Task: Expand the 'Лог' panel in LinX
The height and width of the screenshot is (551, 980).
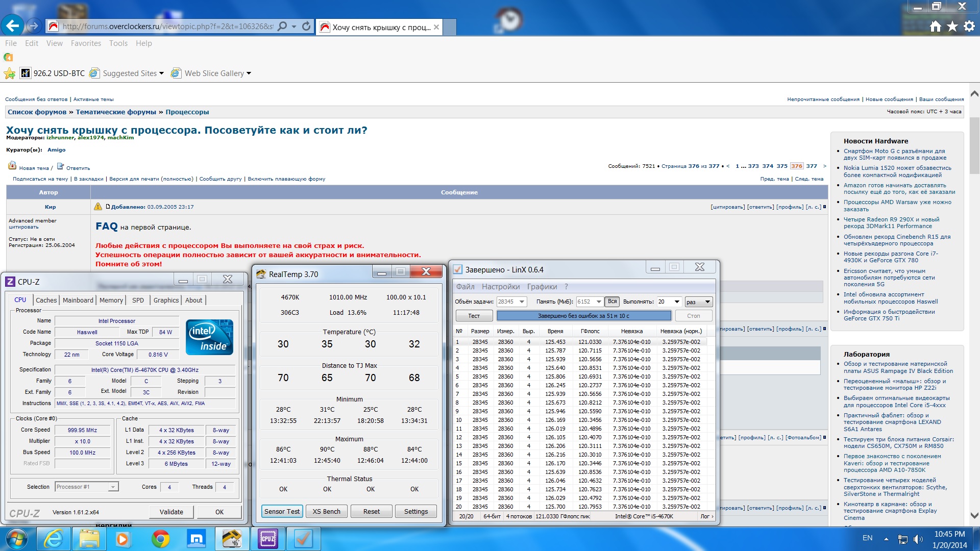Action: 707,516
